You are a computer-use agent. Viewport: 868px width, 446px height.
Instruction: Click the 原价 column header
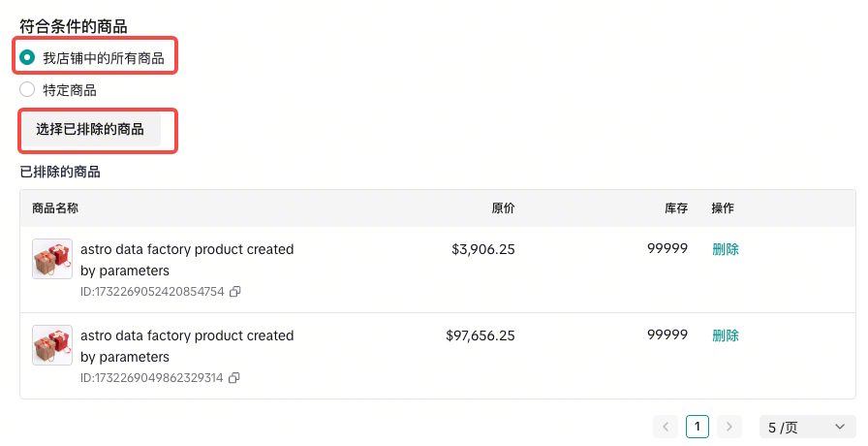click(503, 208)
